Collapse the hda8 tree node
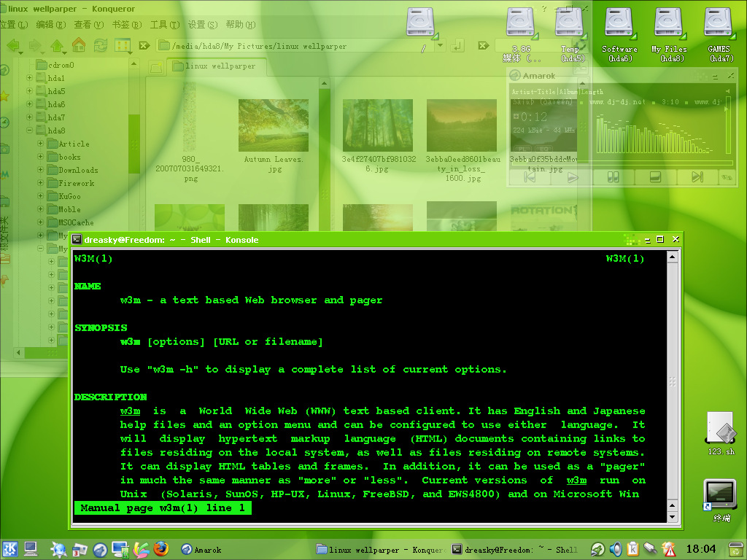Screen dimensions: 747x560 click(x=29, y=130)
